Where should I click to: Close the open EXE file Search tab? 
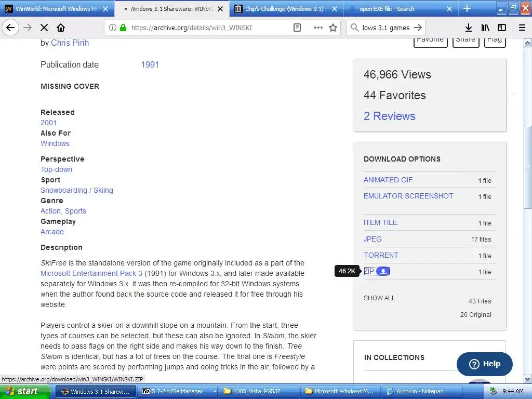[x=449, y=9]
